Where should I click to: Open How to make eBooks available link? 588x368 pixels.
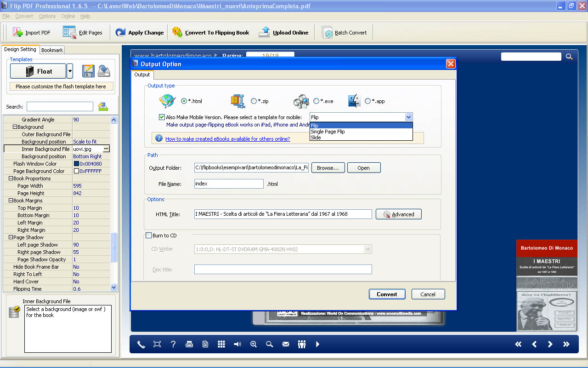tap(228, 139)
